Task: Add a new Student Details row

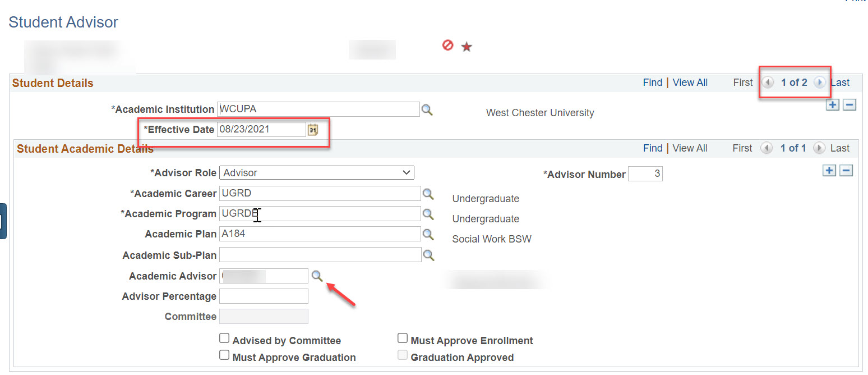Action: point(833,105)
